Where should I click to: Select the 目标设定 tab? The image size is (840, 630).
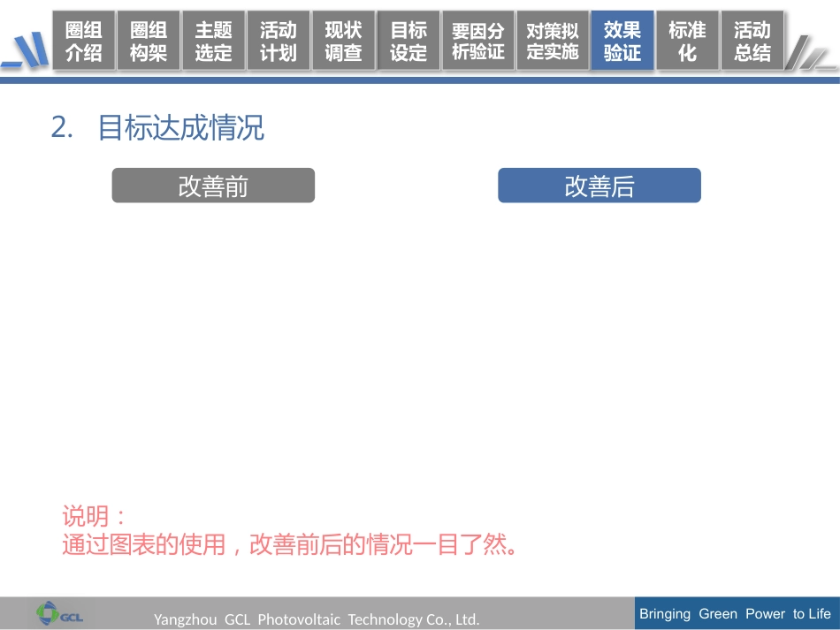[409, 41]
